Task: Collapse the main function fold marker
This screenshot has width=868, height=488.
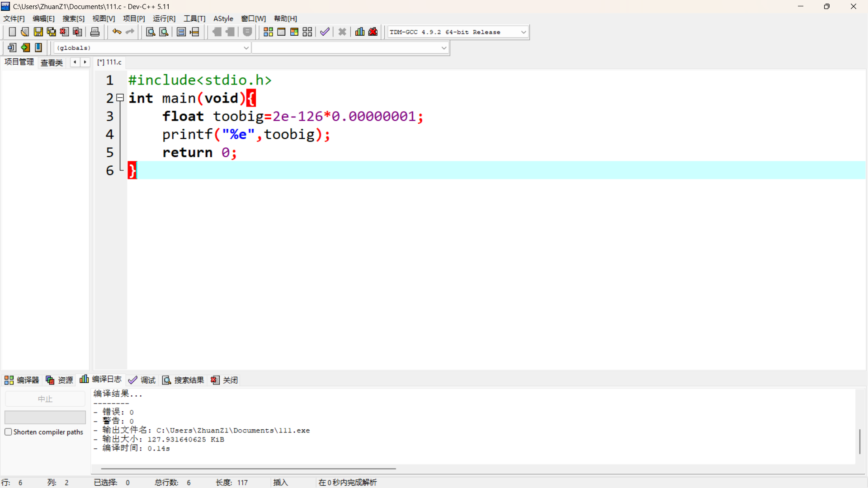Action: coord(120,98)
